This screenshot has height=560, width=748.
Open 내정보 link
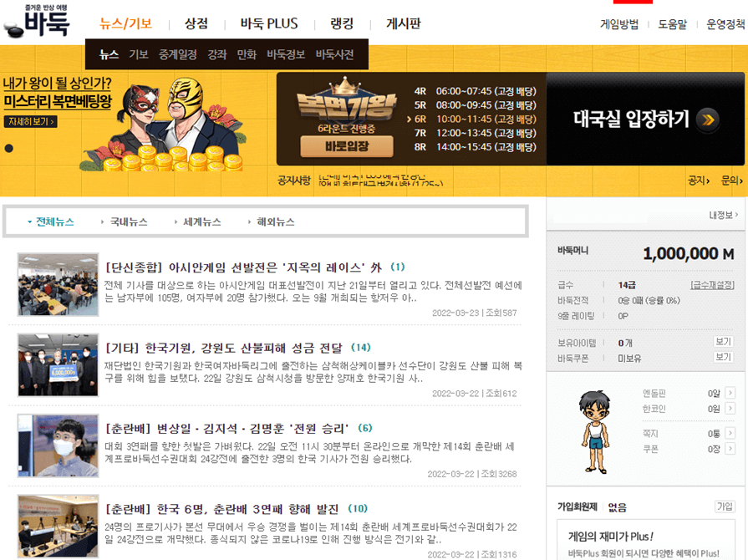coord(723,215)
